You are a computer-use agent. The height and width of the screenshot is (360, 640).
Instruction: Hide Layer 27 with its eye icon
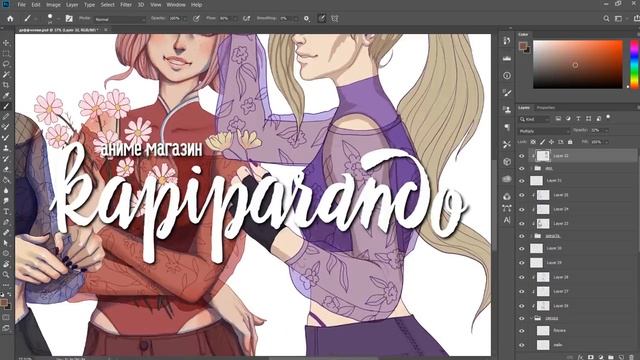522,292
